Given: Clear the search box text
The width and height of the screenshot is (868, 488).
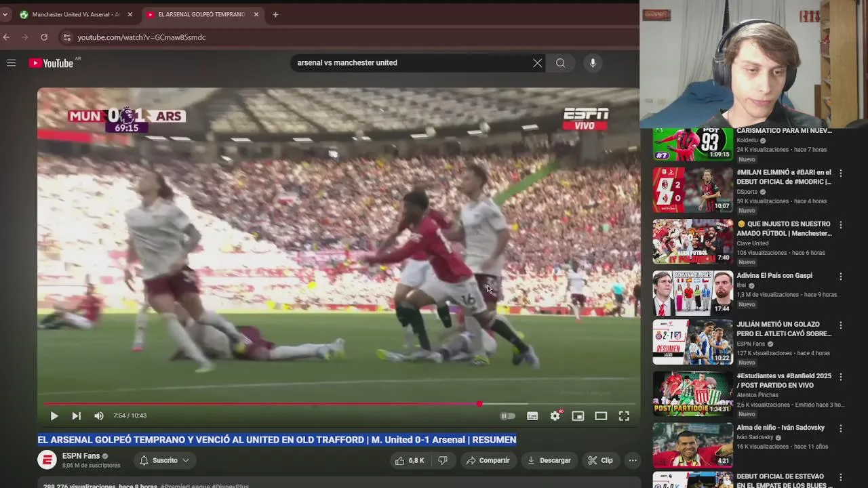Looking at the screenshot, I should coord(537,63).
